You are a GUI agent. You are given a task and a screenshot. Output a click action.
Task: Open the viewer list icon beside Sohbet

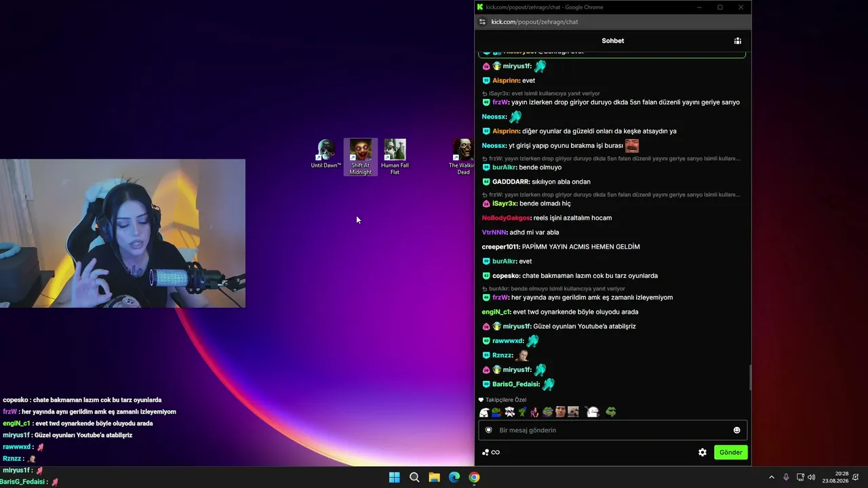point(738,41)
